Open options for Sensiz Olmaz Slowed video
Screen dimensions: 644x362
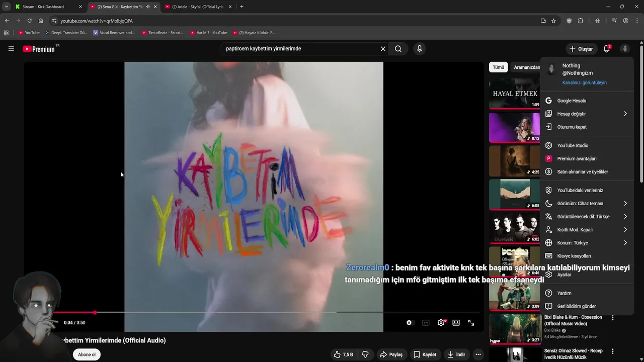612,351
